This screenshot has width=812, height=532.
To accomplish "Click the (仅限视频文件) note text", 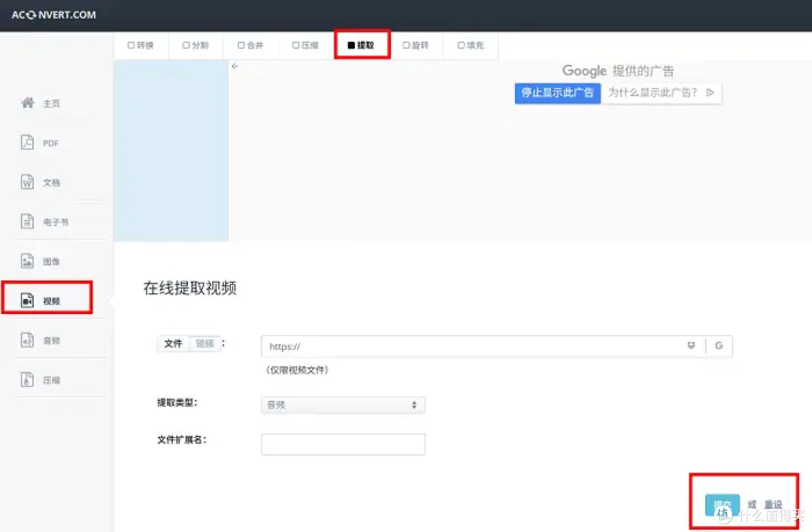I will [x=297, y=370].
